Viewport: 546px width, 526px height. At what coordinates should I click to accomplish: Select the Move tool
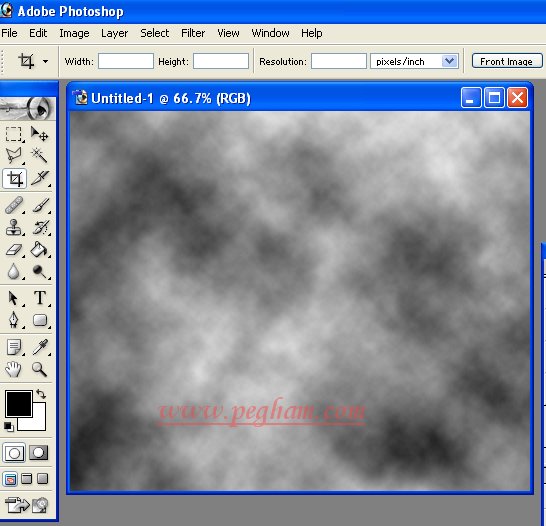(x=39, y=134)
